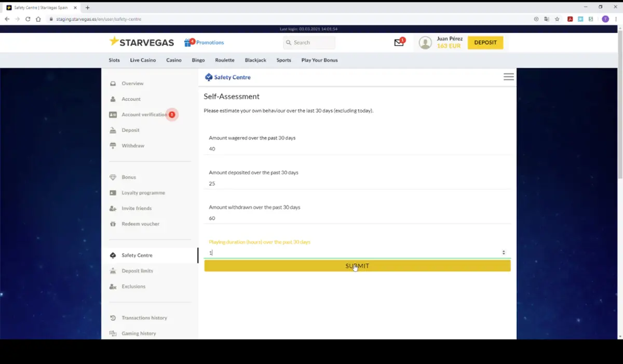Click the browser address bar URL
The width and height of the screenshot is (623, 364).
tap(99, 19)
